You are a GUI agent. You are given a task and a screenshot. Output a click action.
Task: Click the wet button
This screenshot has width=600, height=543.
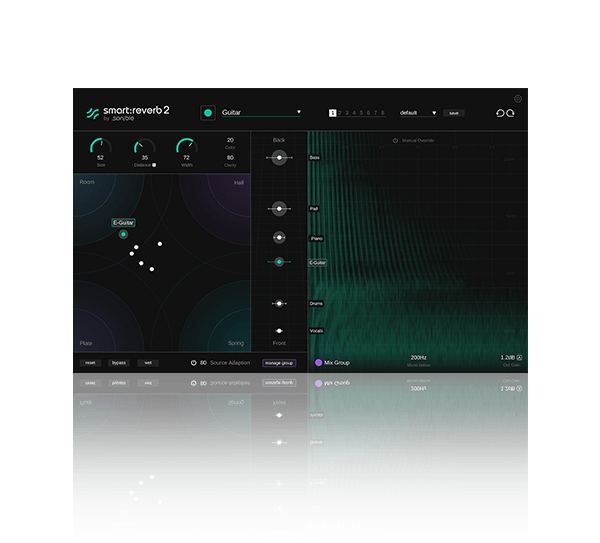point(148,363)
